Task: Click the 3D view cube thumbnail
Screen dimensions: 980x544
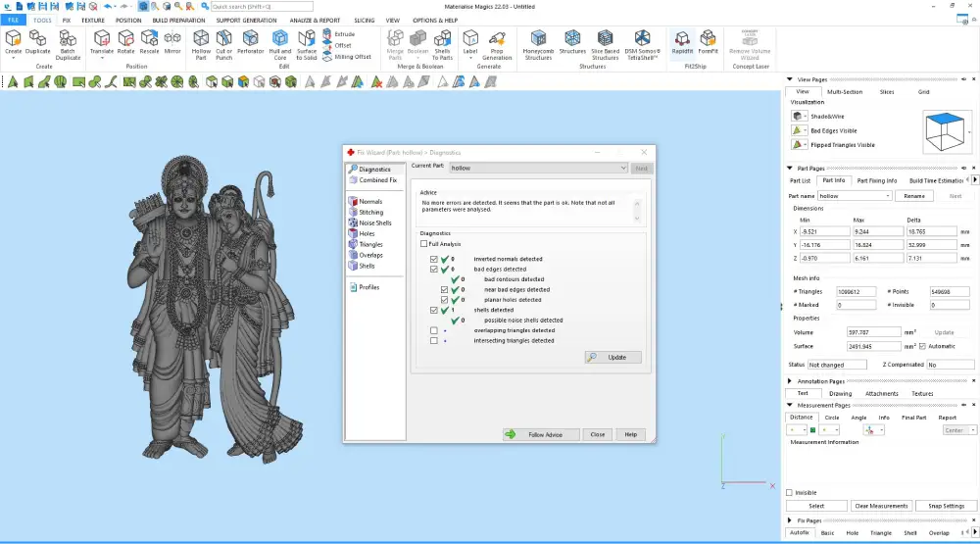Action: click(x=946, y=130)
